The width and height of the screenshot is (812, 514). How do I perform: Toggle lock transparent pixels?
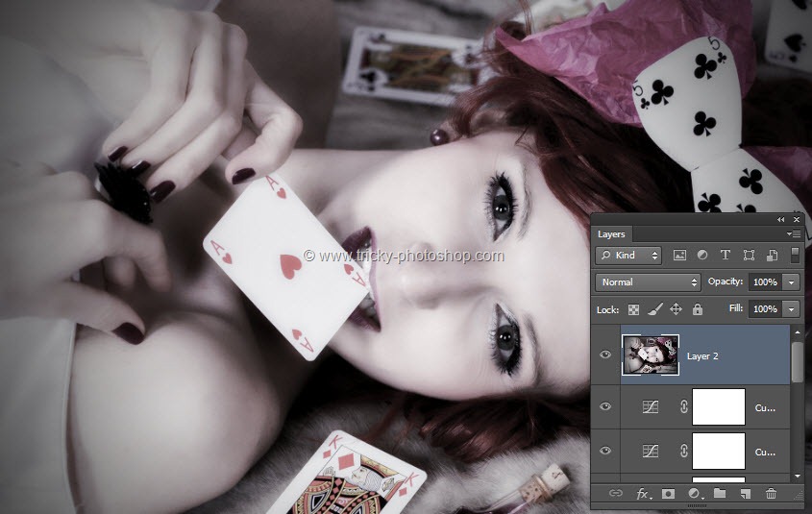(x=633, y=309)
